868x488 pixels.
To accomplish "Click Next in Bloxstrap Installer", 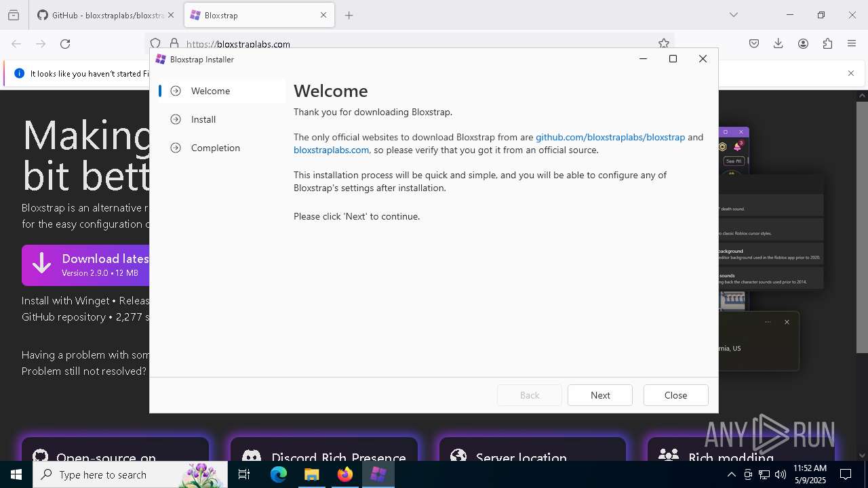I will tap(600, 395).
